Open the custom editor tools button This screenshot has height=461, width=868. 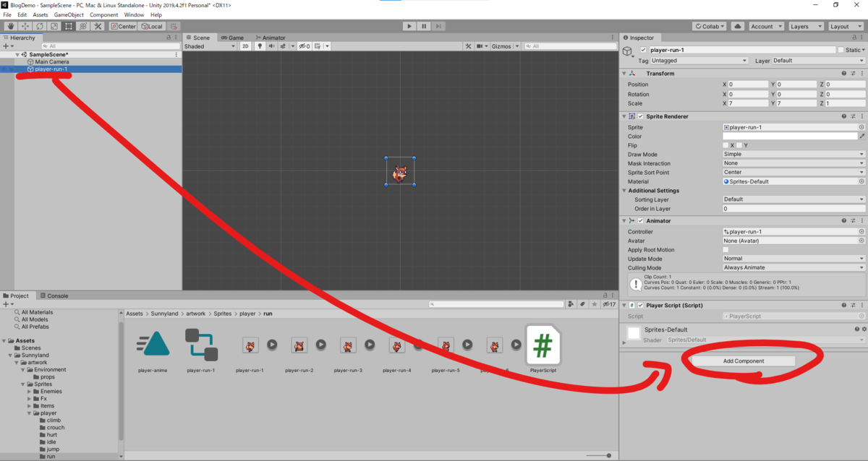(97, 26)
